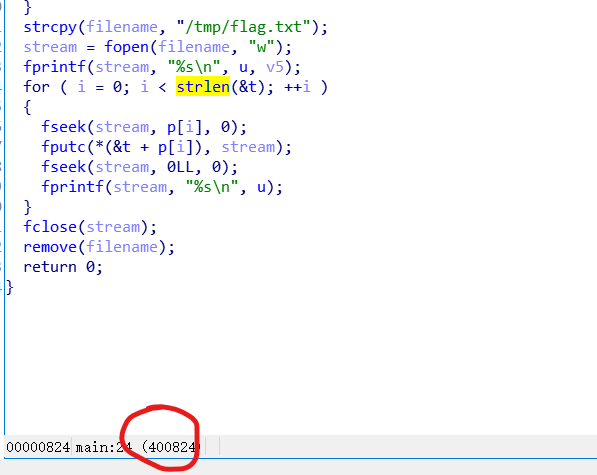Screen dimensions: 597x475
Task: Click the 00000824 offset in status bar
Action: tap(38, 447)
